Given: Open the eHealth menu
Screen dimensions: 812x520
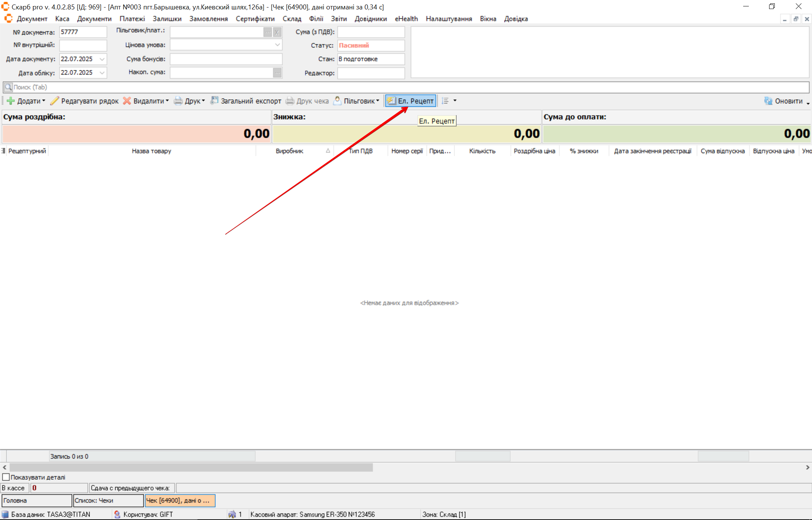Looking at the screenshot, I should click(x=406, y=19).
